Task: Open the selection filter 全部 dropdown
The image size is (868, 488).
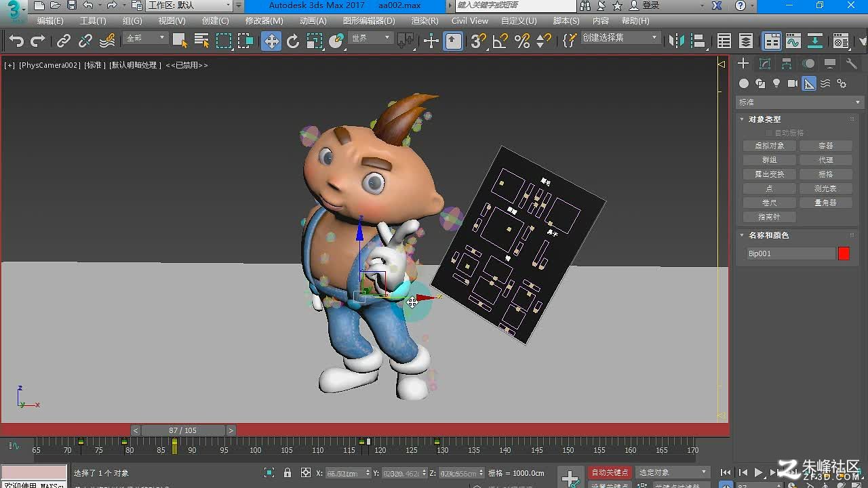Action: click(146, 38)
